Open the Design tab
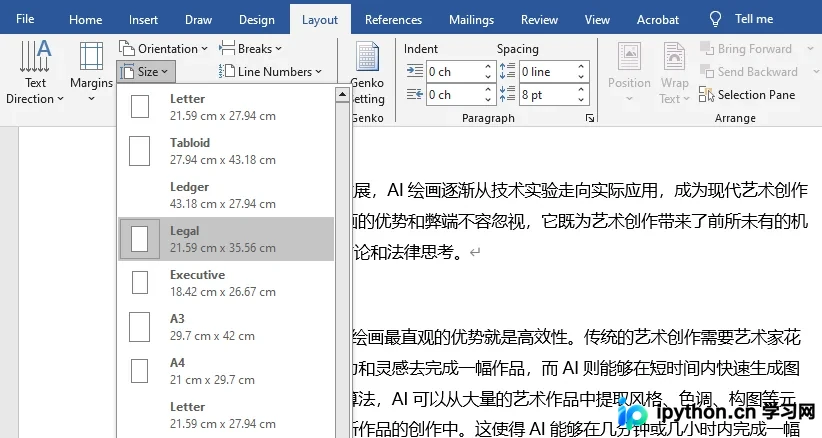The height and width of the screenshot is (438, 822). 257,20
